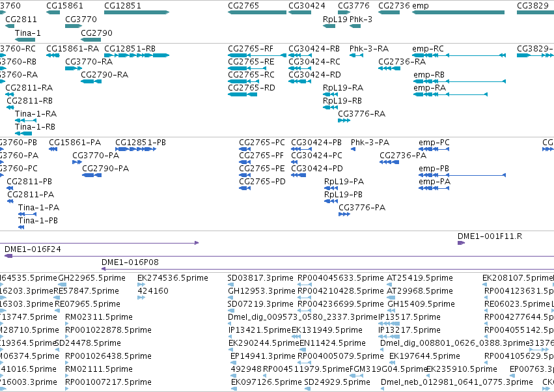The width and height of the screenshot is (554, 392).
Task: Click transcript CG3776-RA
Action: (361, 114)
